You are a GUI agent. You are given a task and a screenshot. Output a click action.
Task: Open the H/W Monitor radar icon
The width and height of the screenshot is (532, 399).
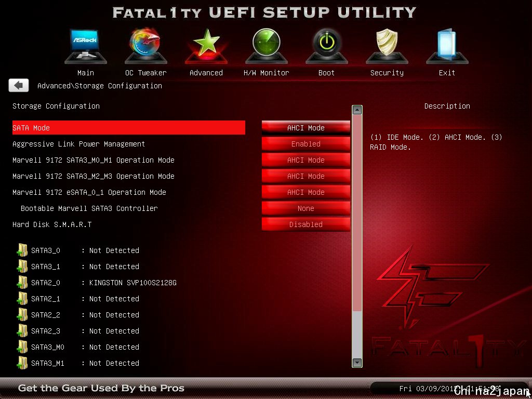267,46
